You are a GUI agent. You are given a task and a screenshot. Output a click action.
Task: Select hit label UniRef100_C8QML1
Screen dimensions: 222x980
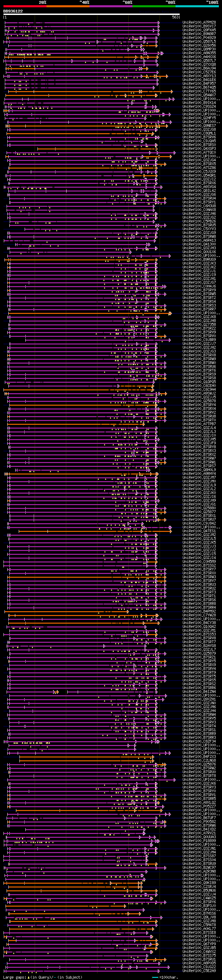pyautogui.click(x=199, y=133)
